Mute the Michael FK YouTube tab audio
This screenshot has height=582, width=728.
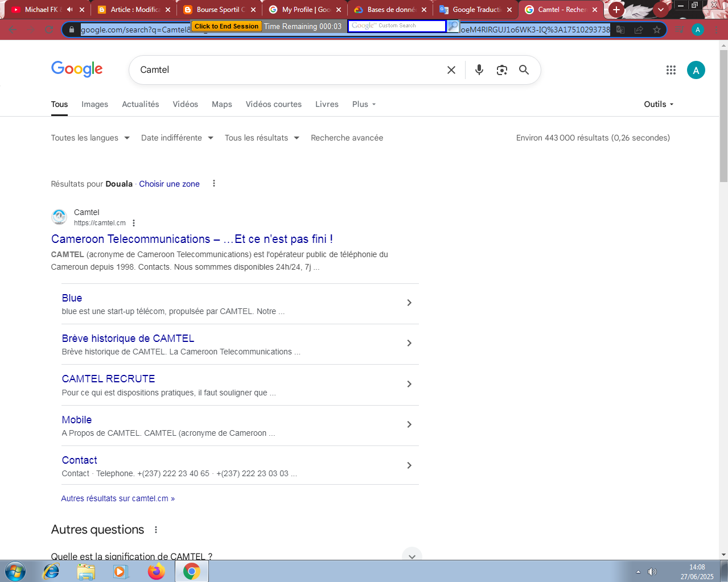pos(70,10)
